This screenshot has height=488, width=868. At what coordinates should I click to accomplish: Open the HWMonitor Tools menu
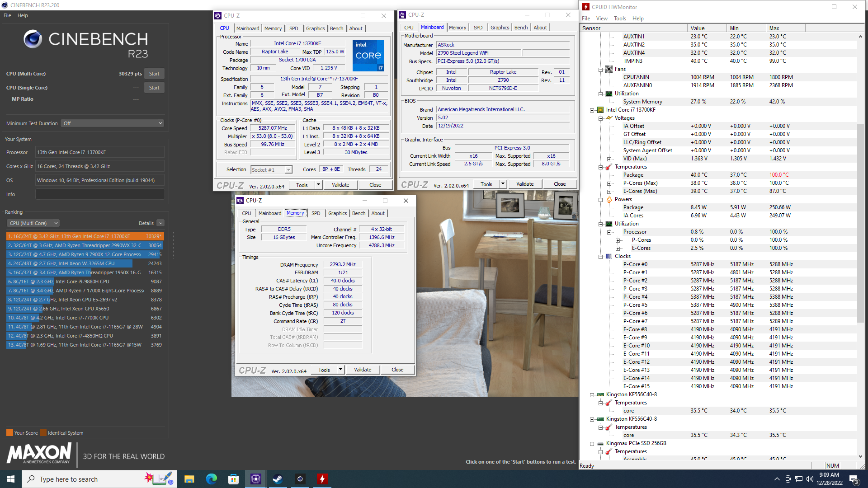(x=619, y=19)
